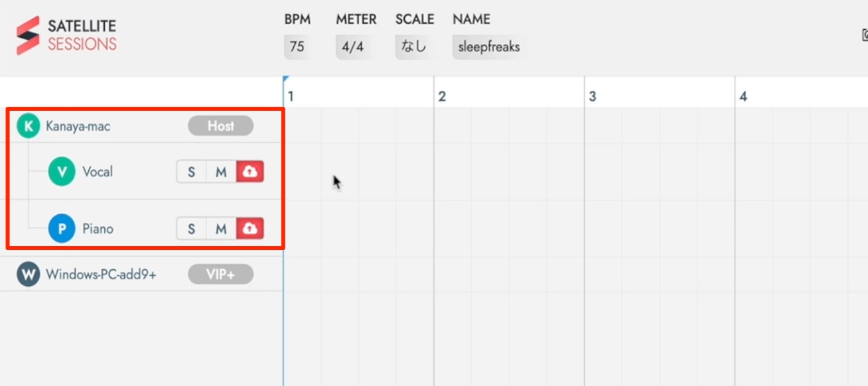Open the SCALE なし dropdown

(414, 47)
